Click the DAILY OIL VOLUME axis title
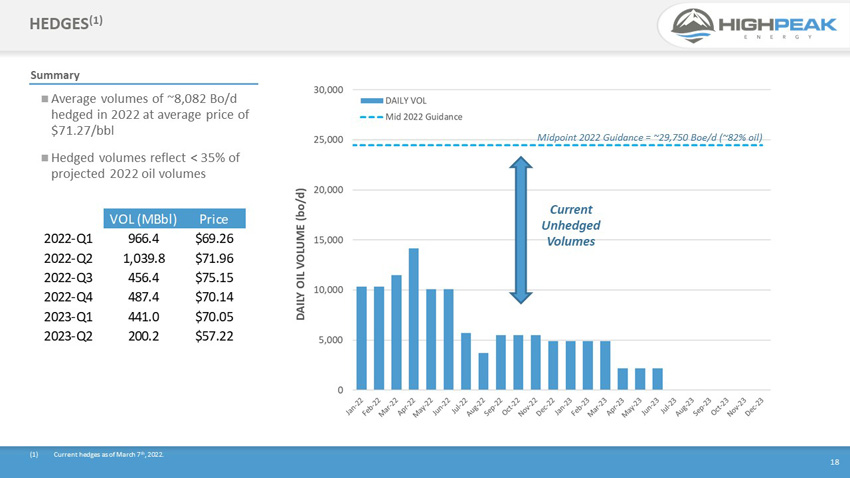The width and height of the screenshot is (850, 478). click(300, 254)
